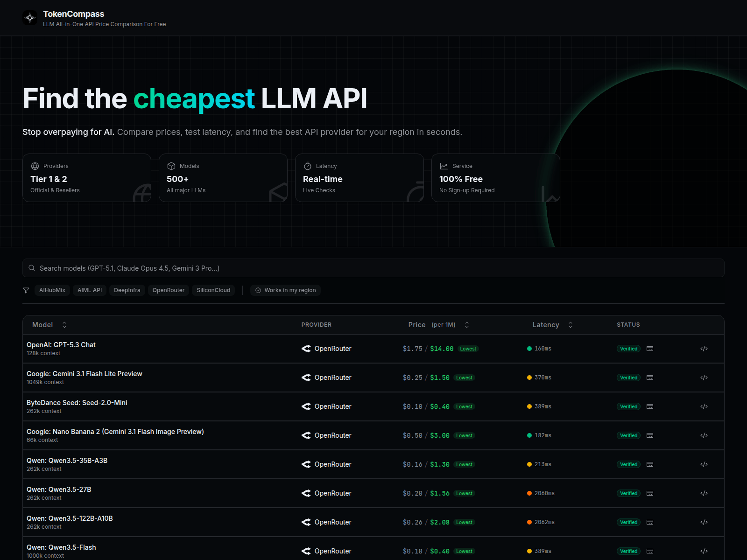
Task: Select the DeepInfra filter chip
Action: point(127,290)
